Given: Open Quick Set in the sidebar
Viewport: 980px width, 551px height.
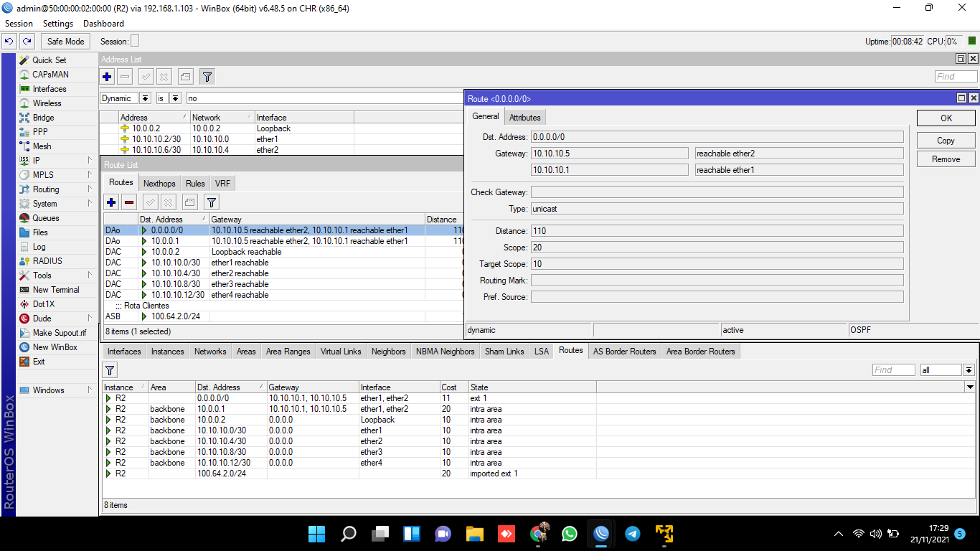Looking at the screenshot, I should pyautogui.click(x=49, y=60).
